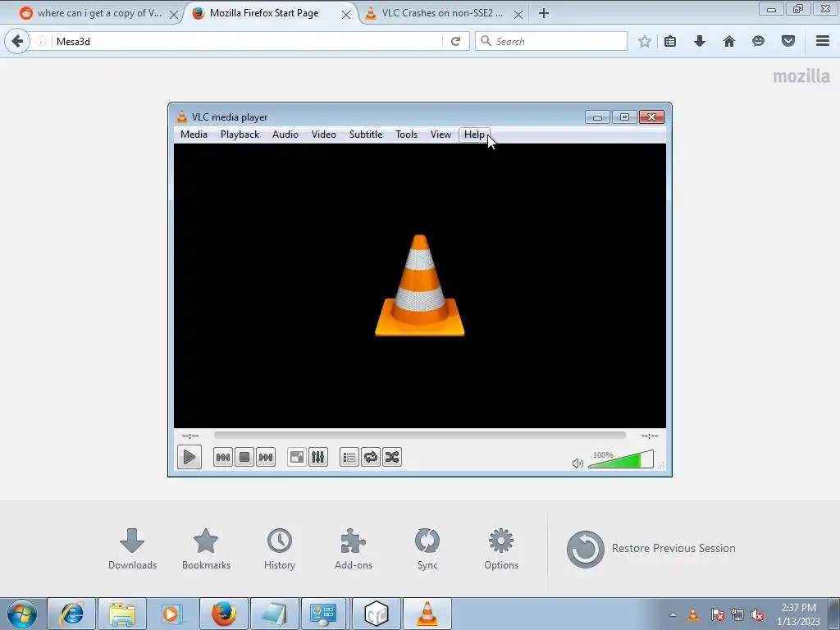
Task: Close the VLC Crashes tab
Action: click(x=518, y=15)
